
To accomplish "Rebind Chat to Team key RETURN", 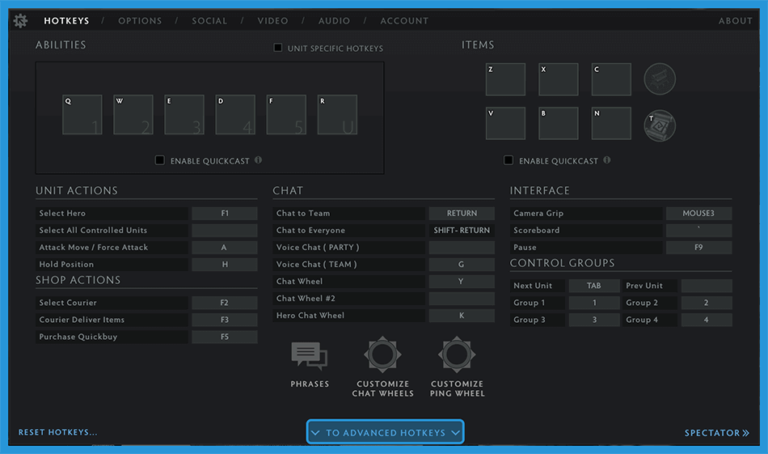I will tap(461, 213).
